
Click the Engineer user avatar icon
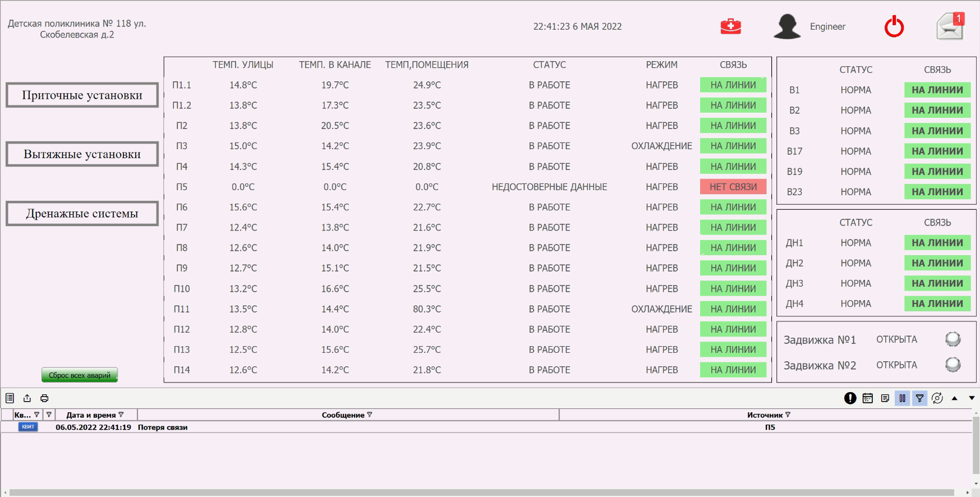(787, 26)
